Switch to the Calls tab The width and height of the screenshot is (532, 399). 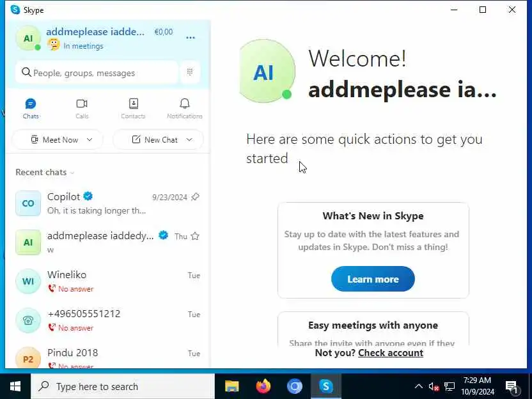coord(82,109)
